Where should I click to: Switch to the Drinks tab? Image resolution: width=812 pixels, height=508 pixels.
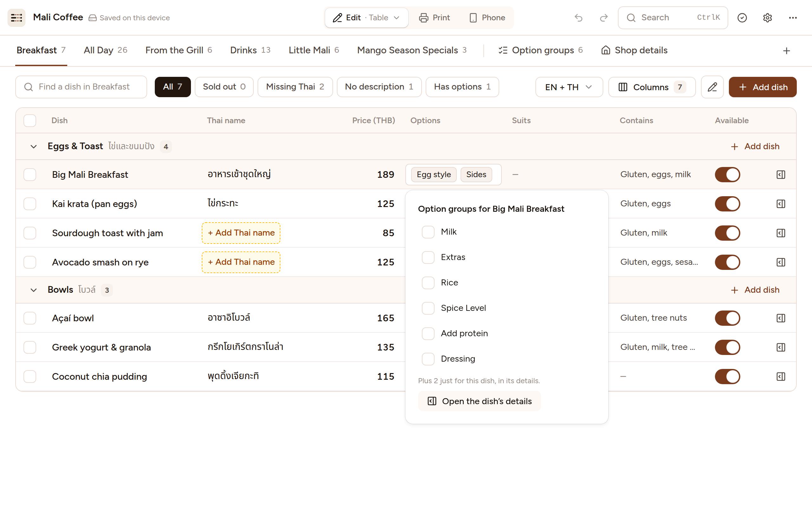tap(250, 50)
